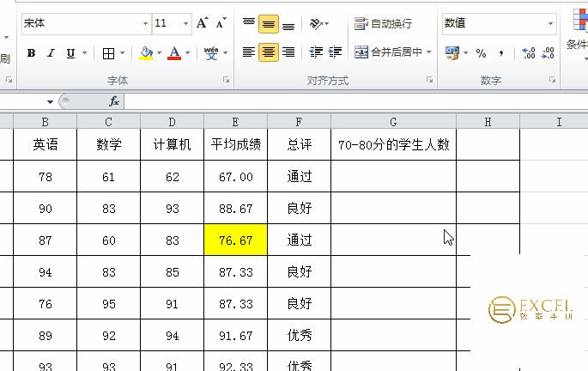Open font color dropdown arrow
Image resolution: width=588 pixels, height=371 pixels.
point(187,53)
